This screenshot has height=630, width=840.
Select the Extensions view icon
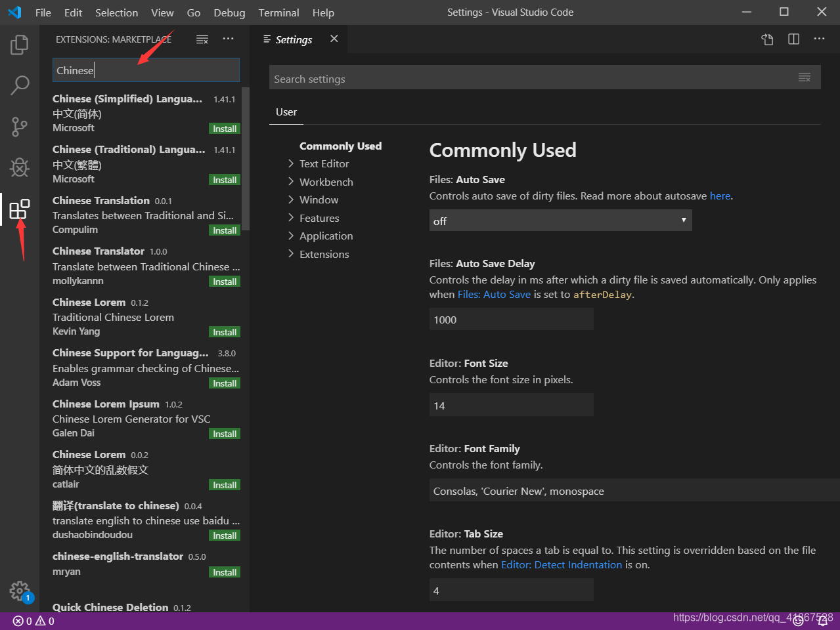[20, 209]
